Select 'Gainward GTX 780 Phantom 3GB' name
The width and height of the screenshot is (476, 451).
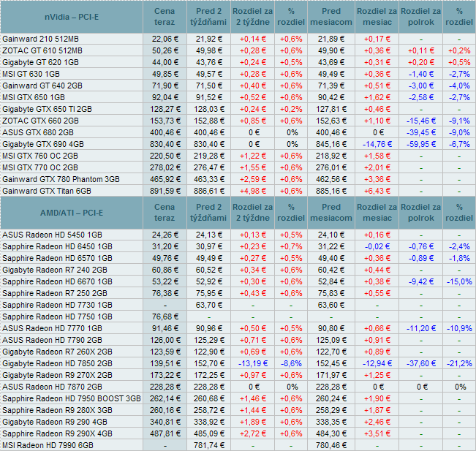pos(61,179)
